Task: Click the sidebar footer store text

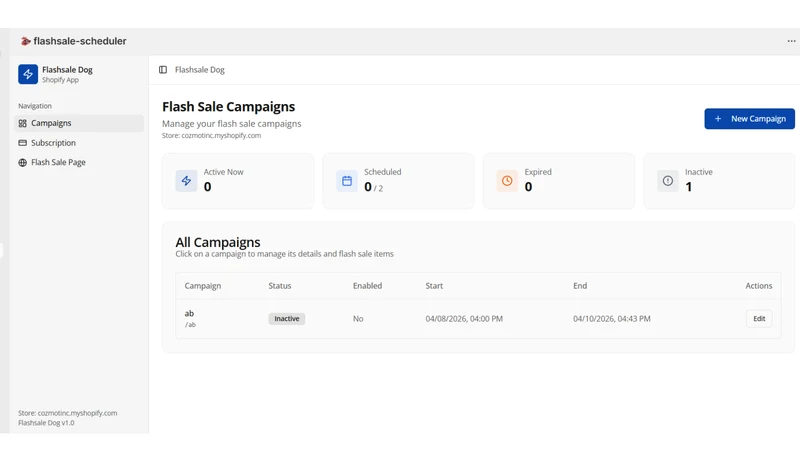Action: point(68,413)
